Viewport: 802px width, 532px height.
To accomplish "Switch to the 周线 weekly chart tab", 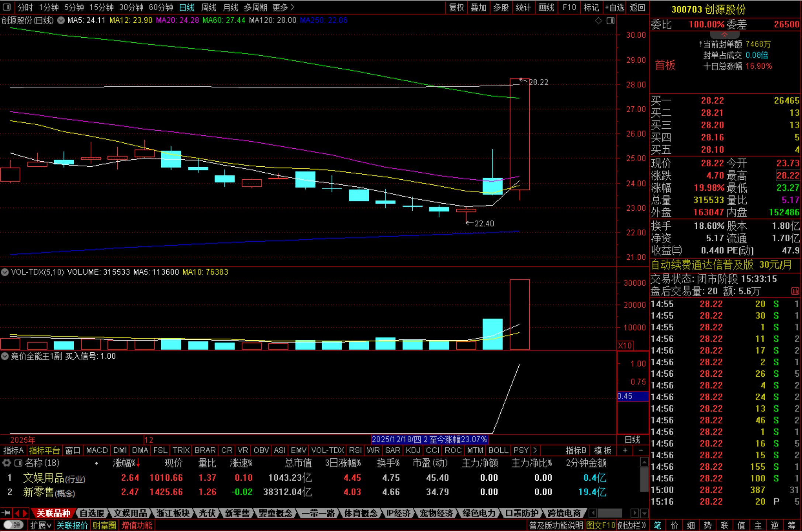I will coord(209,7).
